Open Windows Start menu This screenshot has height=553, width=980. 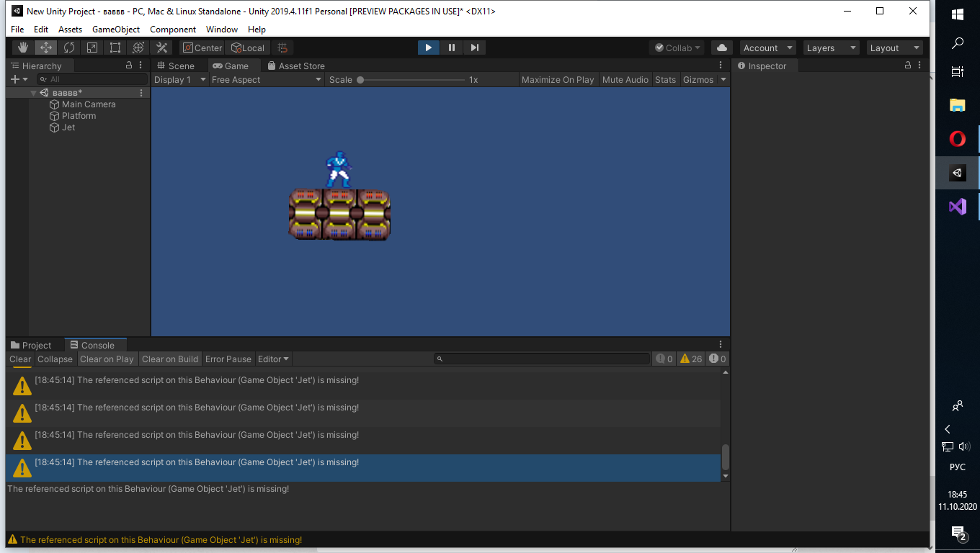click(958, 14)
